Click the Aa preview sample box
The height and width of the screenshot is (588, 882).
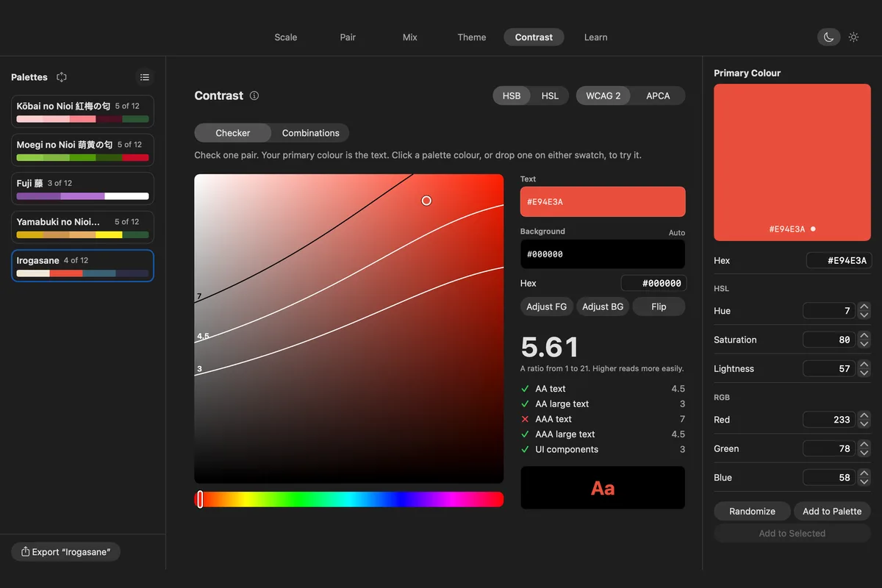(x=603, y=488)
